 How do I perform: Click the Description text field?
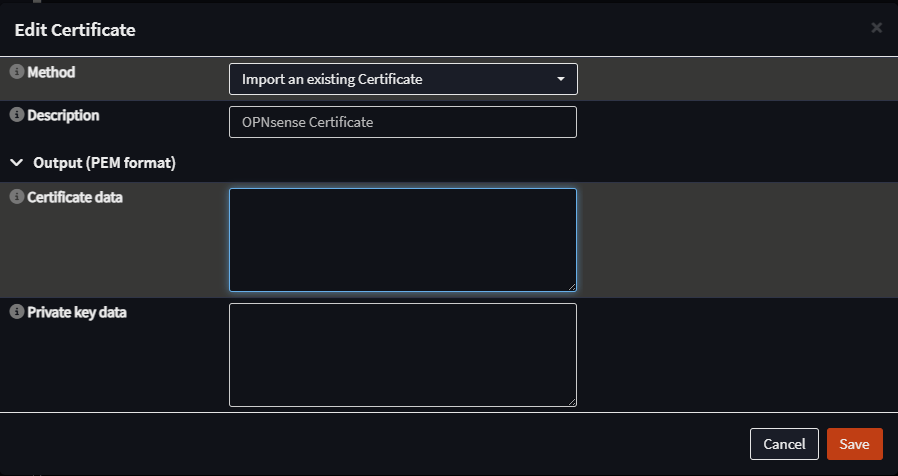pyautogui.click(x=403, y=122)
